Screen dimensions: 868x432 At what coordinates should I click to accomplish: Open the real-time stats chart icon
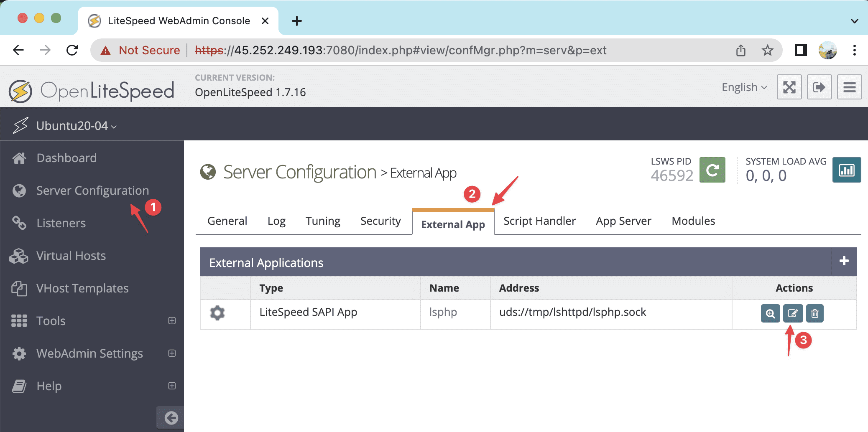846,170
